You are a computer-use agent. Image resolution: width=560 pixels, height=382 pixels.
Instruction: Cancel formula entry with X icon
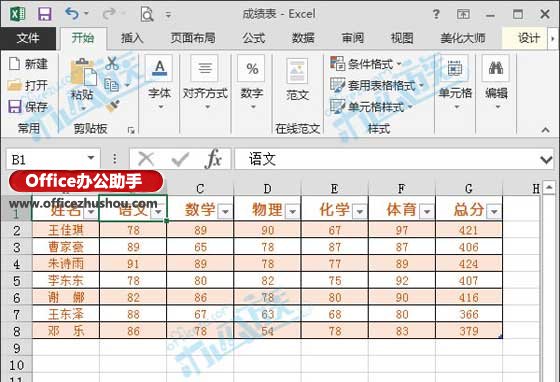click(146, 159)
